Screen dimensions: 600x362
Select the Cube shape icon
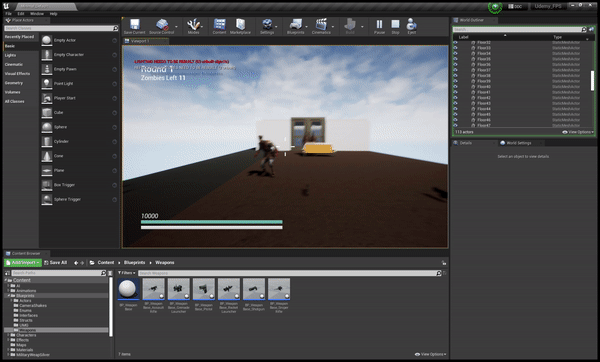(x=47, y=113)
